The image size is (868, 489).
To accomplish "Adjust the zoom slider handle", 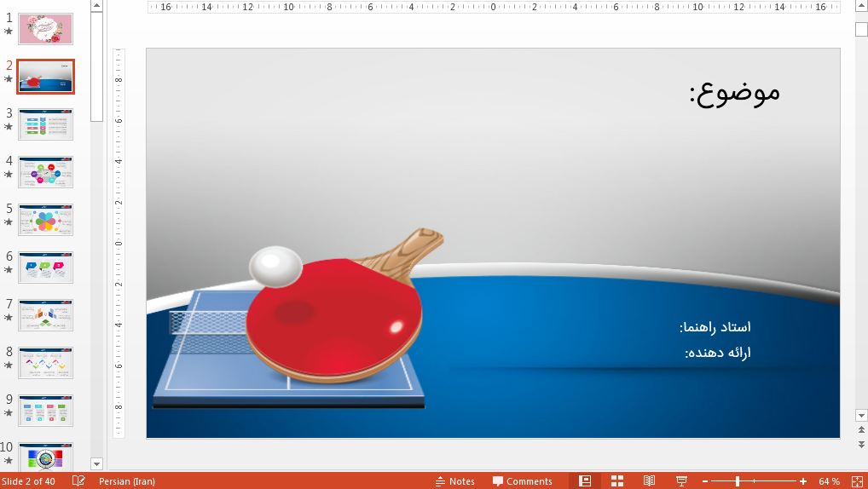I will [x=738, y=481].
